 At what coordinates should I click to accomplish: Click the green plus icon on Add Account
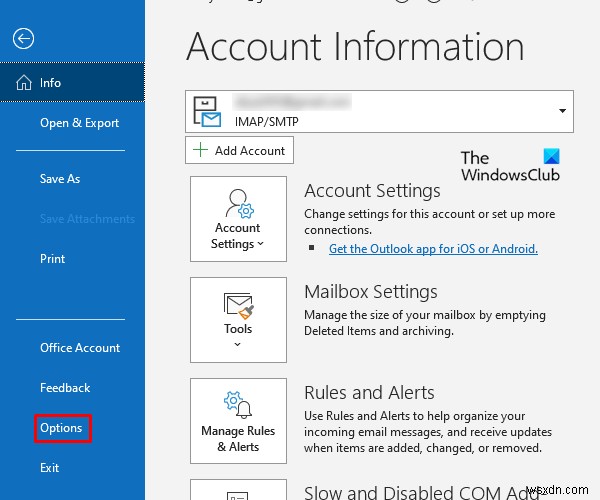(x=201, y=150)
